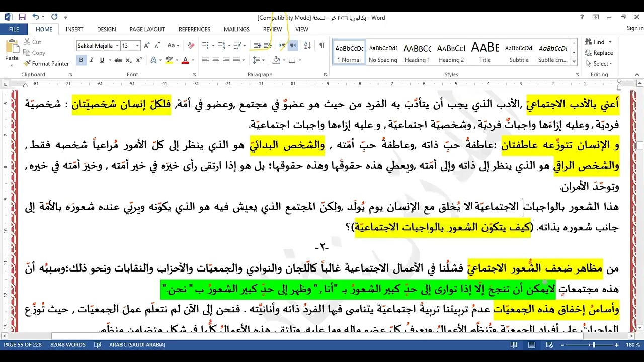Decrease paragraph indent
Viewport: 644px width, 362px height.
[x=257, y=46]
